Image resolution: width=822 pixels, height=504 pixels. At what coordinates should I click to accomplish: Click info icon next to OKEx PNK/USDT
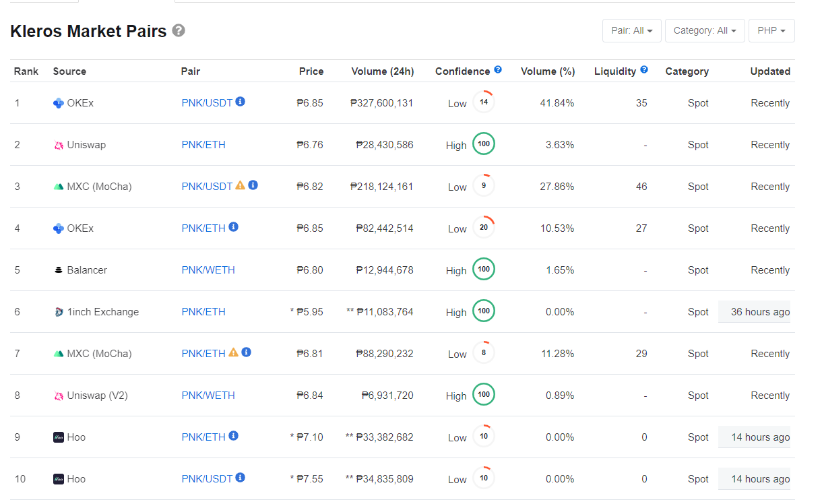241,102
